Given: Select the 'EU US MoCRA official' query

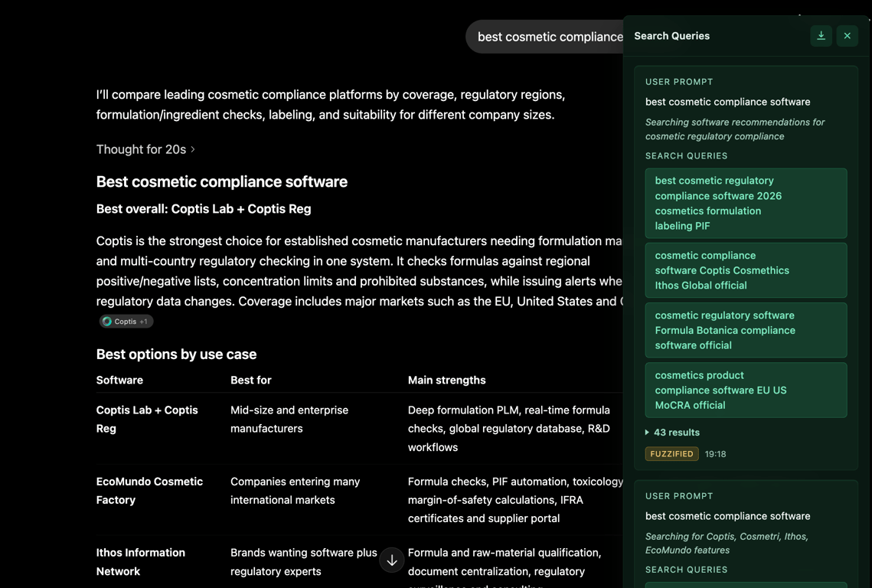Looking at the screenshot, I should point(746,390).
